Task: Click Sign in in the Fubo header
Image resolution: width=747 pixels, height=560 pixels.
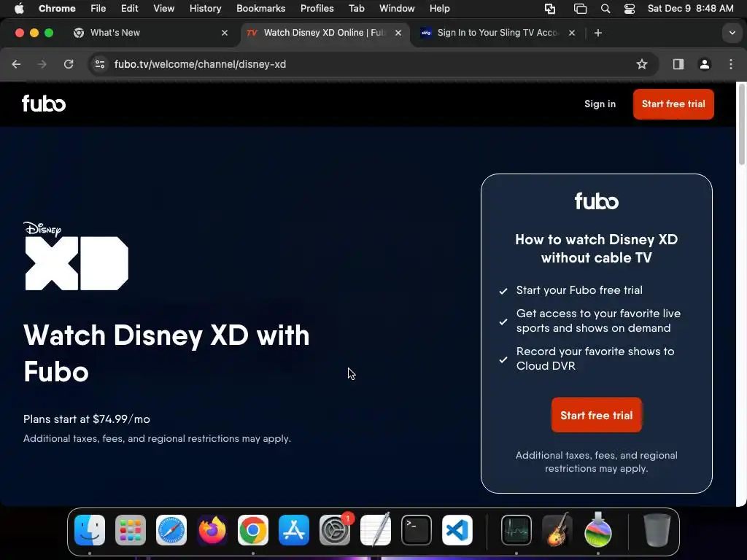Action: 600,104
